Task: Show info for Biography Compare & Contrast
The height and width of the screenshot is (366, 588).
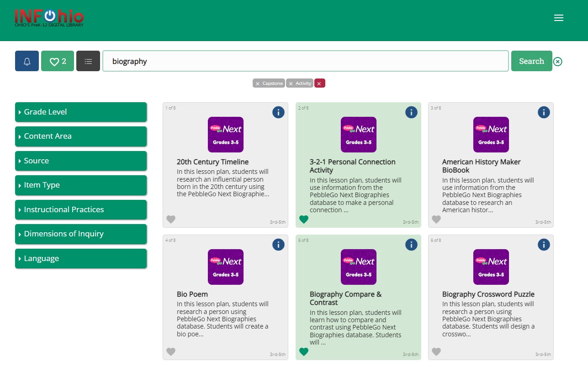Action: (x=411, y=244)
